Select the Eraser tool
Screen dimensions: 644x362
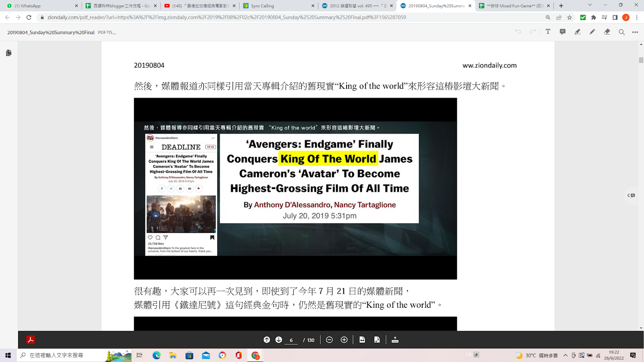(x=607, y=32)
